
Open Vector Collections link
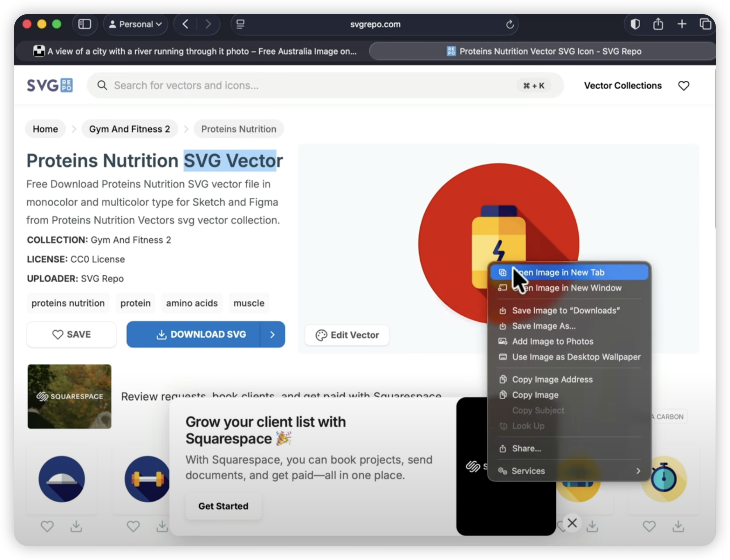tap(623, 85)
